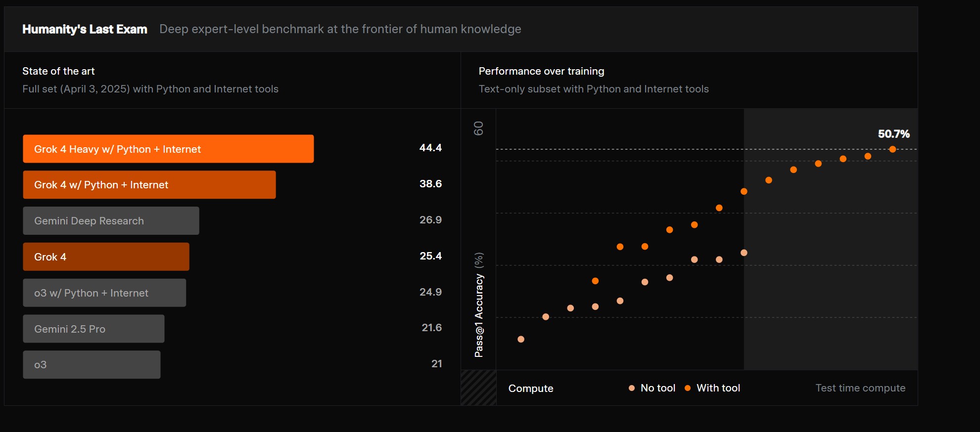Click the "State of the art" heading
The image size is (980, 432).
point(58,71)
